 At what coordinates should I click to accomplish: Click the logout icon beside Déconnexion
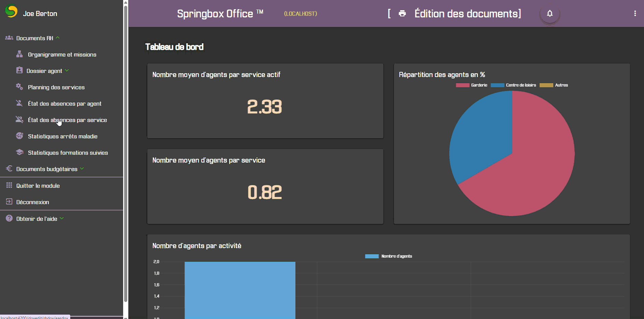pyautogui.click(x=9, y=201)
